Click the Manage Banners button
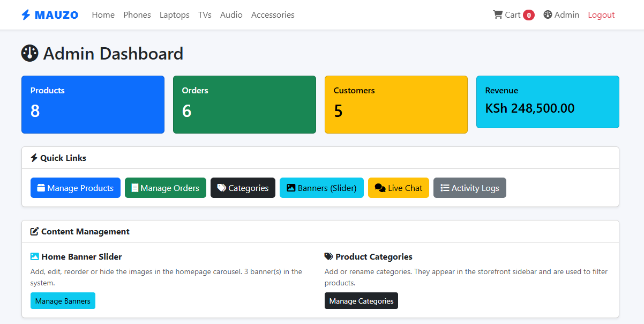644x324 pixels. [x=63, y=301]
